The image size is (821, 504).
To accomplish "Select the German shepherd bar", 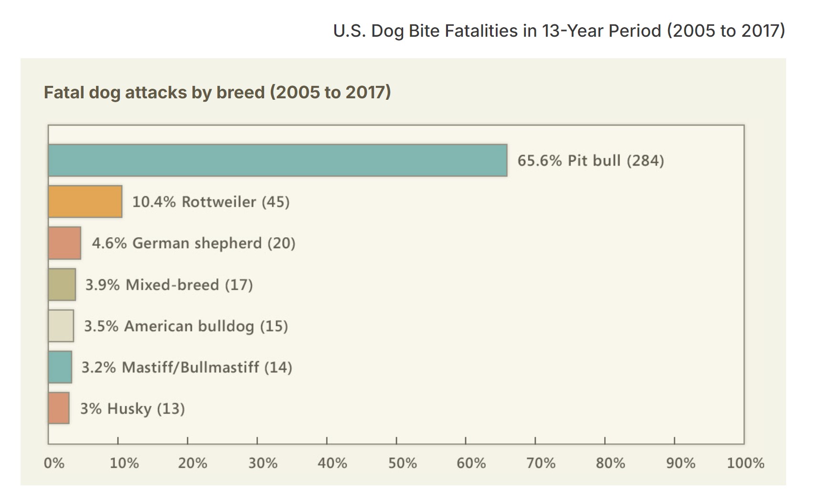I will [x=64, y=243].
